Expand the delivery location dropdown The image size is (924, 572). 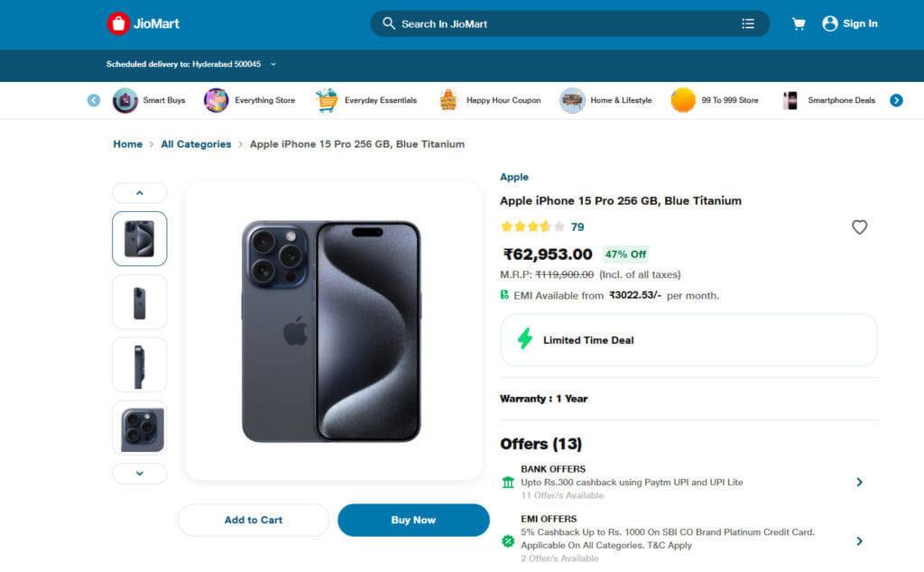pos(273,65)
